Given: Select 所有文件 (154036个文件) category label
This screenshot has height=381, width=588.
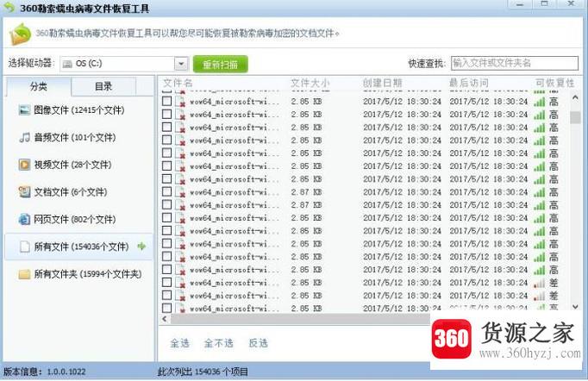Looking at the screenshot, I should pos(81,247).
